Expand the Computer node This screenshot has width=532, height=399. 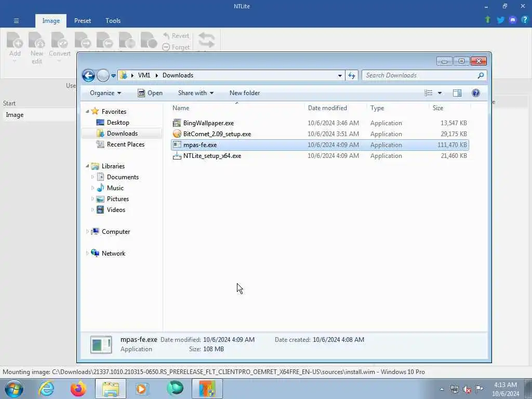point(87,231)
